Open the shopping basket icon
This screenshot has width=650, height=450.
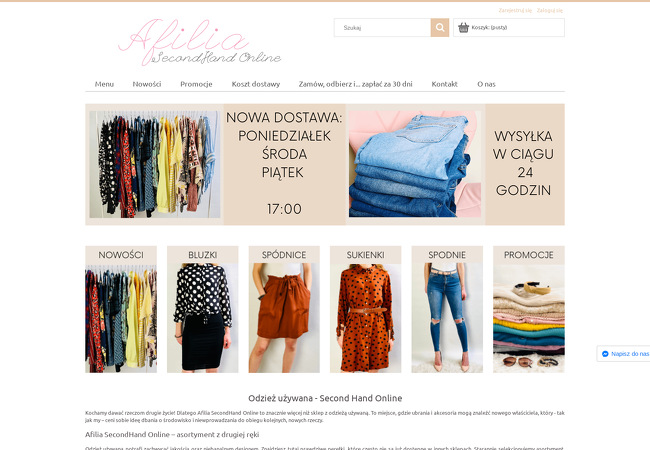[463, 28]
